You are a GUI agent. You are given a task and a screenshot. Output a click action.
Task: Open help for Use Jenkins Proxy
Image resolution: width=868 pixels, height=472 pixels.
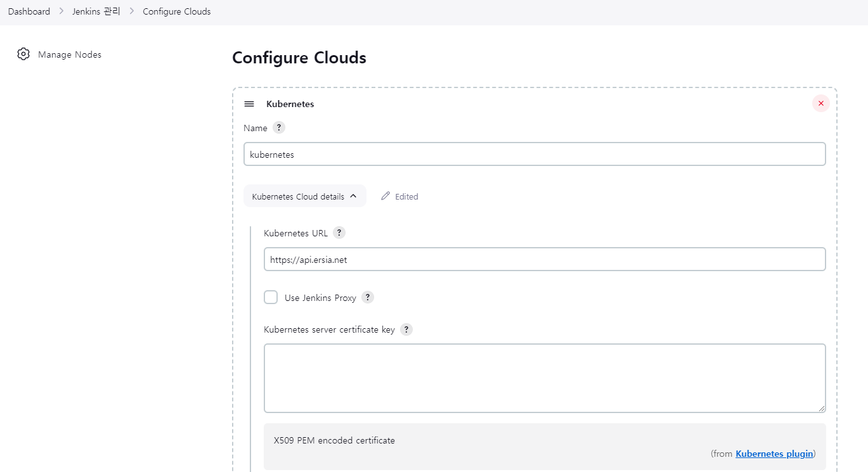pyautogui.click(x=368, y=297)
